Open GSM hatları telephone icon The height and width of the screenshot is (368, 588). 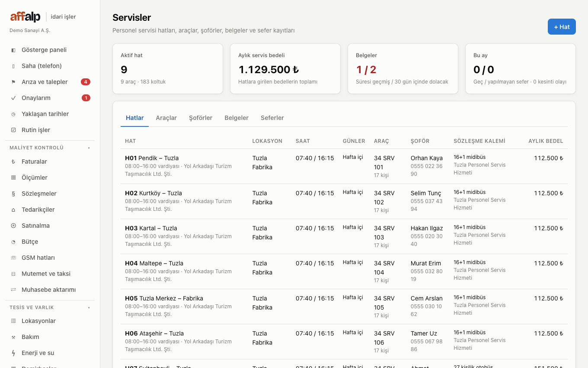point(13,258)
